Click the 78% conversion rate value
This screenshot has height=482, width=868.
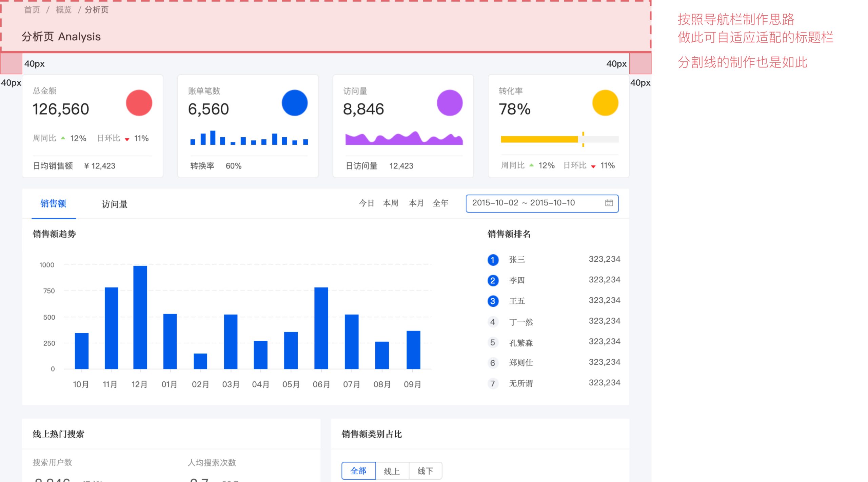tap(515, 109)
